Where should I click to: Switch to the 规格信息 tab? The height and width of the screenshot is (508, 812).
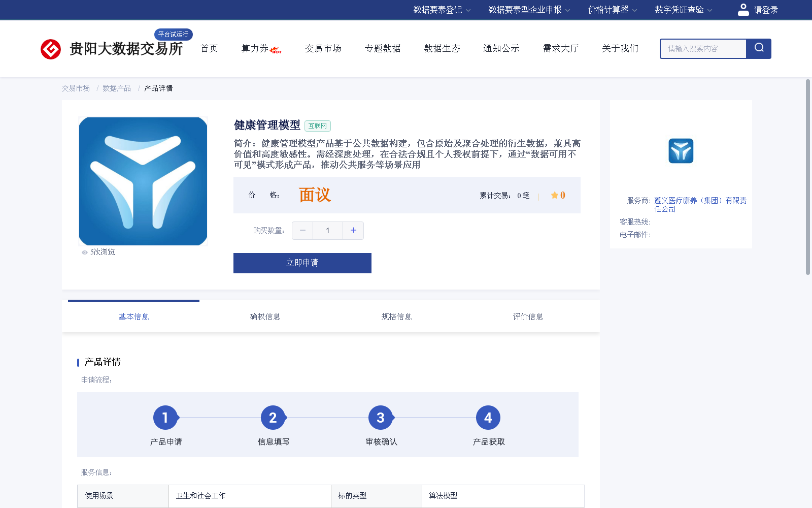click(396, 316)
